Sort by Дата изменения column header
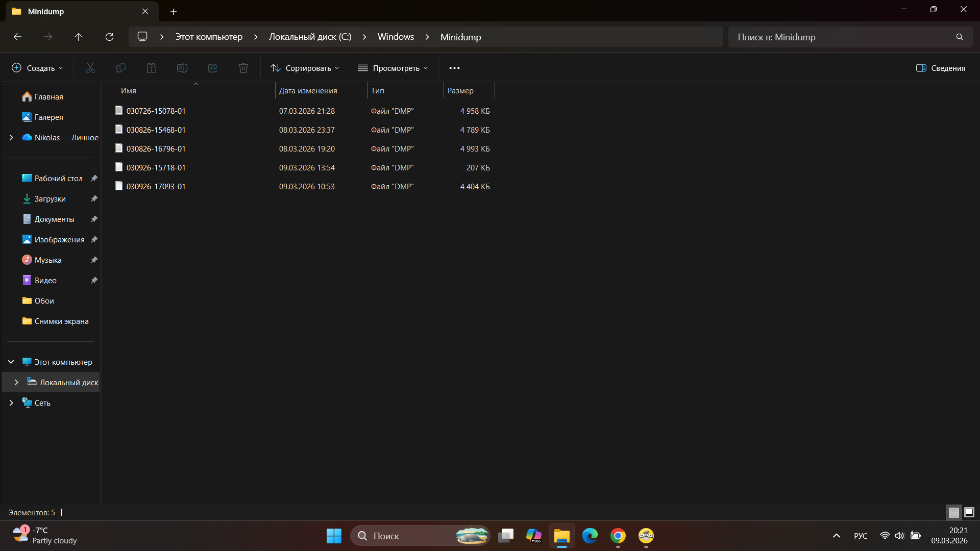This screenshot has width=980, height=551. tap(321, 90)
